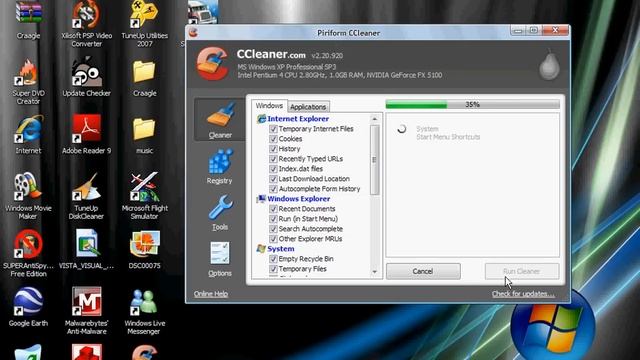The height and width of the screenshot is (360, 640).
Task: Open the Cleaner section in CCleaner sidebar
Action: pyautogui.click(x=220, y=120)
